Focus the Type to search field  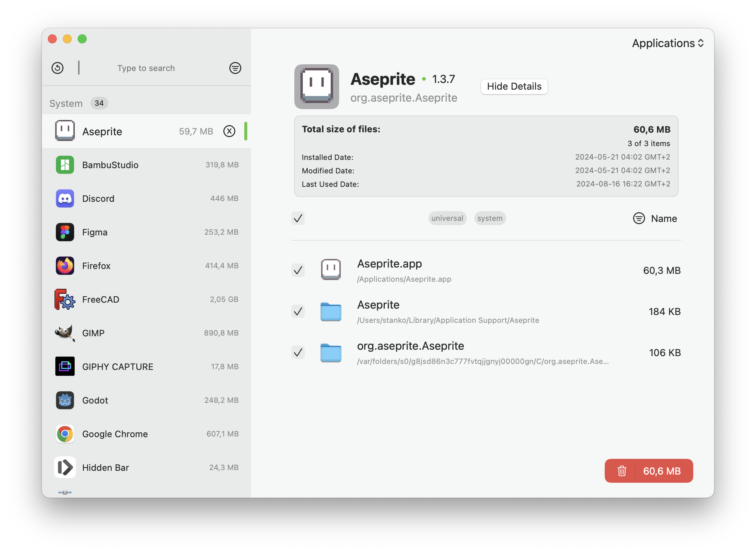(146, 68)
